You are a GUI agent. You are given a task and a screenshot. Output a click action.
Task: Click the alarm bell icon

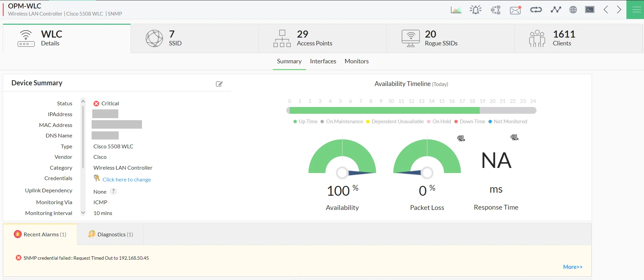tap(476, 10)
